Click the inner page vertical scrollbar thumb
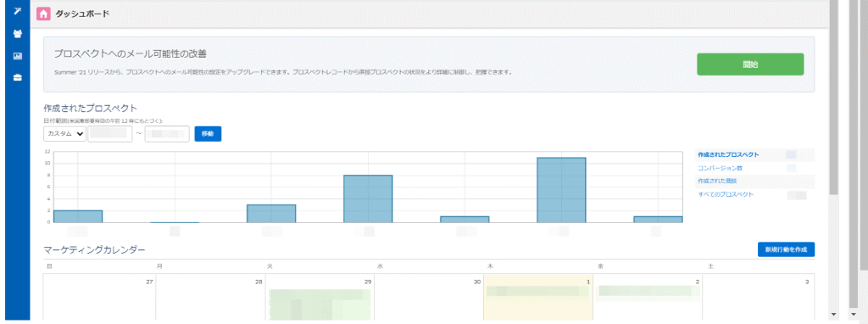Screen dimensions: 868x324 click(x=834, y=98)
